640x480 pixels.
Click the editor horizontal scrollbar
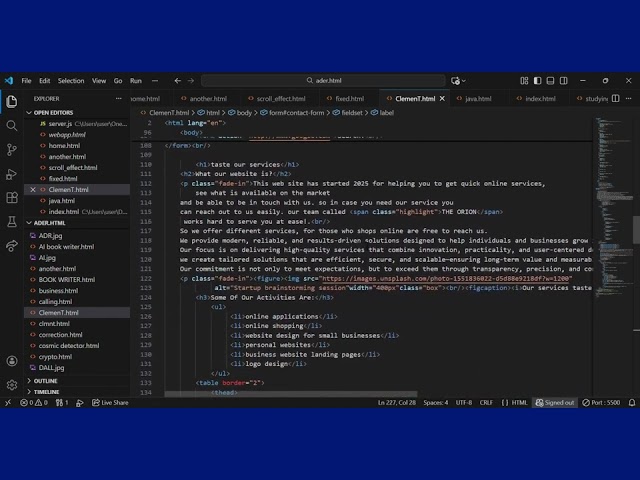point(291,394)
